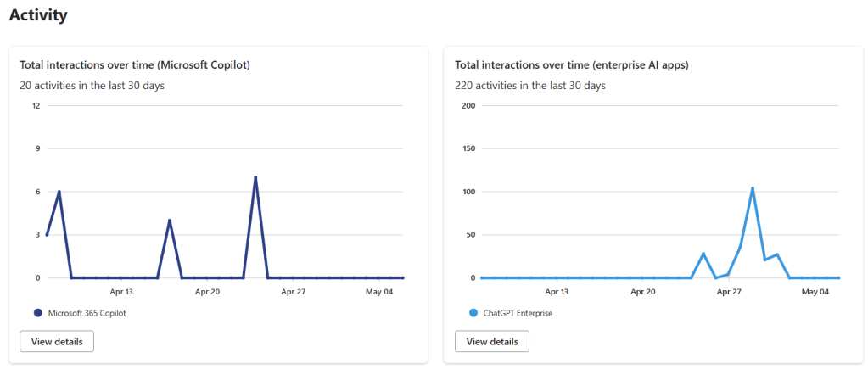
Task: Toggle the Microsoft 365 Copilot legend label
Action: 87,313
